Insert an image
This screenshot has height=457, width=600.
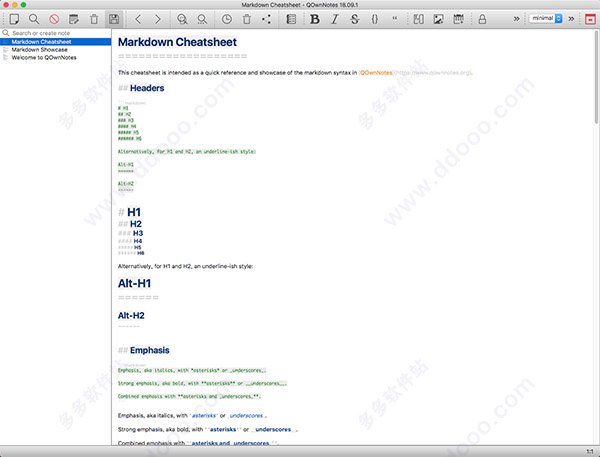point(439,19)
